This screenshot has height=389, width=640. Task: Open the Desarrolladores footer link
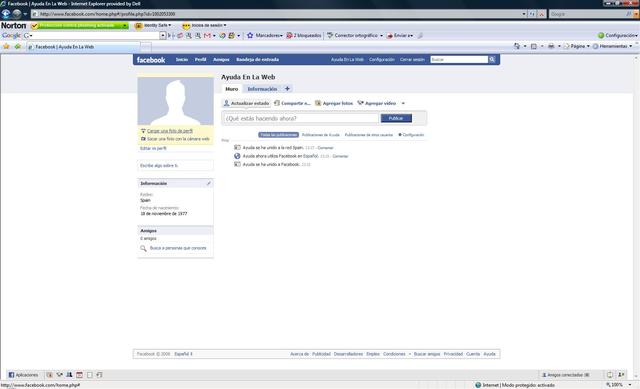tap(348, 354)
